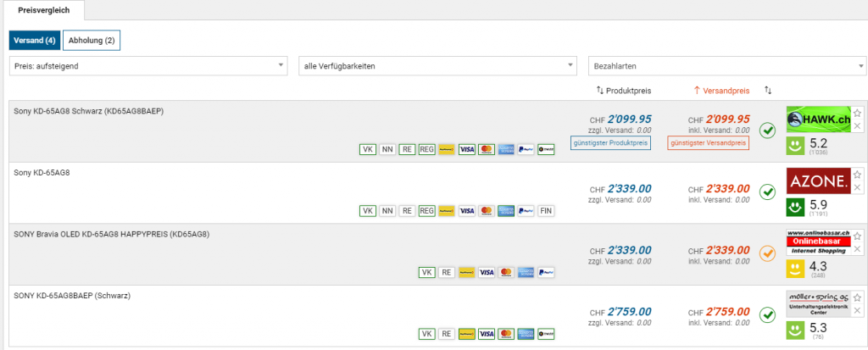Switch to the Abholung (2) tab
This screenshot has width=868, height=350.
pyautogui.click(x=92, y=41)
